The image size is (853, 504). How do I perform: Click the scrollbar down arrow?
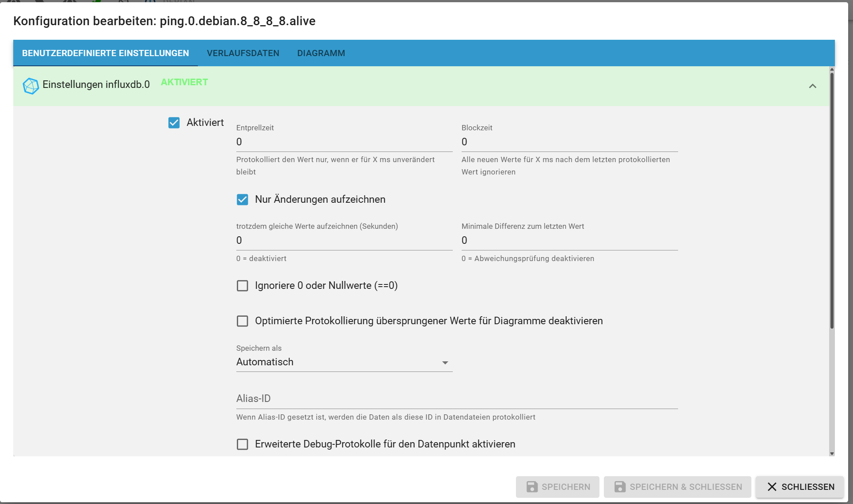832,454
